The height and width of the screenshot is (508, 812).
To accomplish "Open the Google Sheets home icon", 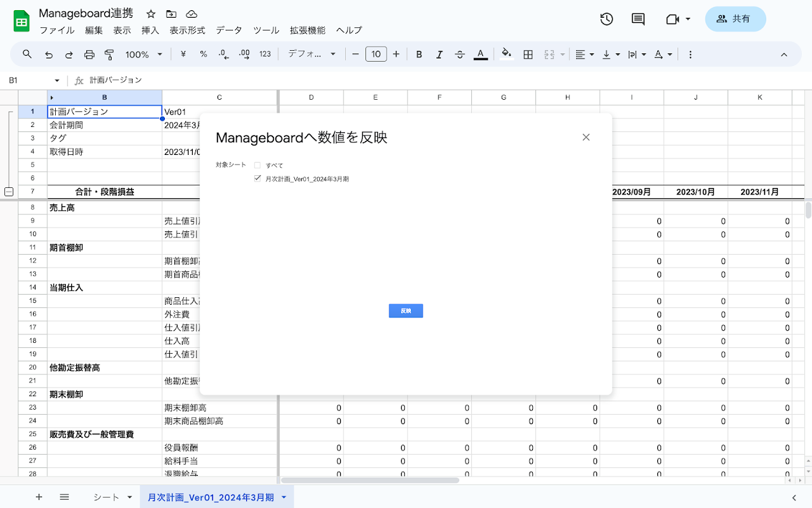I will tap(22, 21).
